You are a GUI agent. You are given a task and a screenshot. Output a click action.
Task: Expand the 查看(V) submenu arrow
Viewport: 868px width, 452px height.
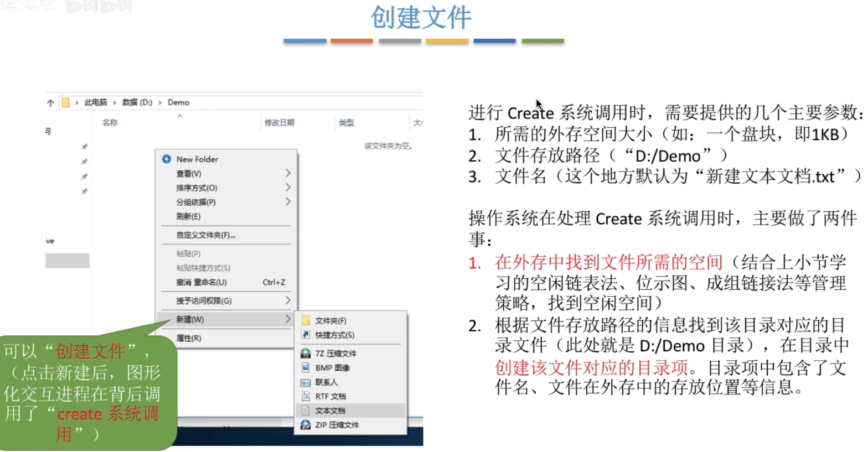coord(288,173)
